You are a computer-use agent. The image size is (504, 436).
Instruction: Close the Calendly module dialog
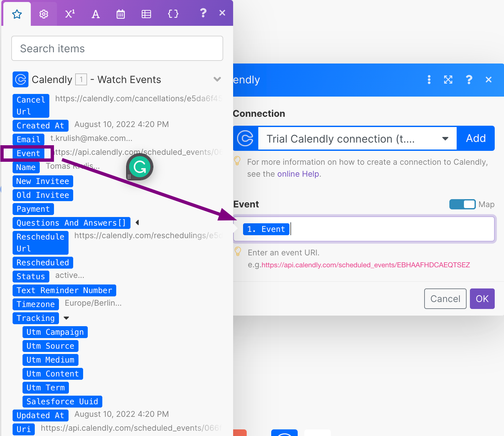[488, 80]
